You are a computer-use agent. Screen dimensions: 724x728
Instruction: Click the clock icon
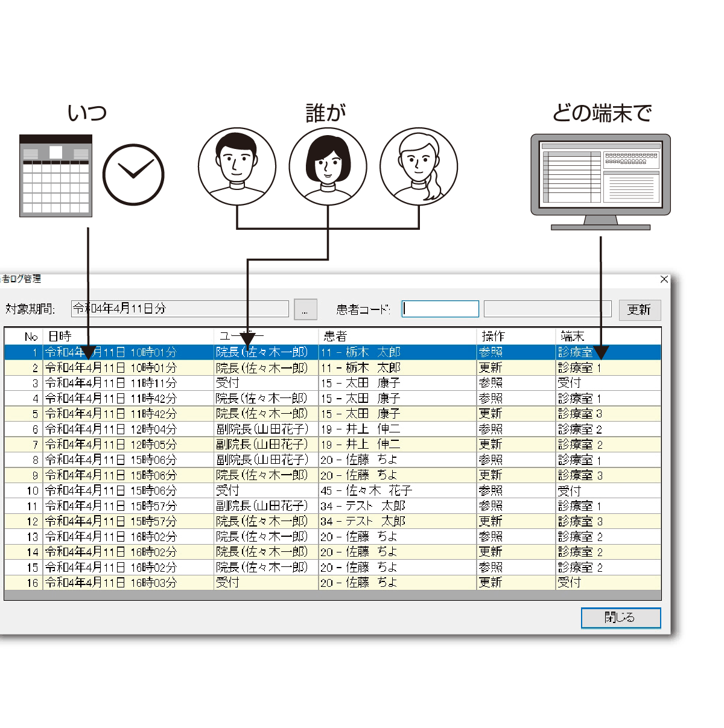click(133, 174)
